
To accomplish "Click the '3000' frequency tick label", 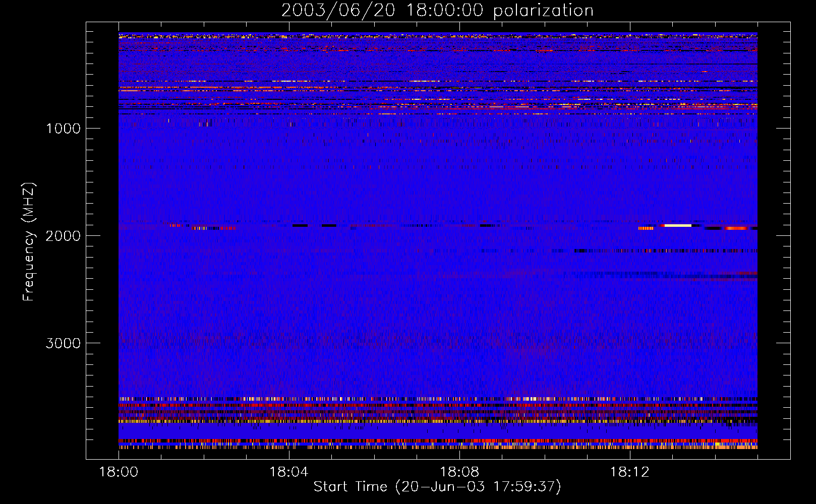I will click(63, 343).
